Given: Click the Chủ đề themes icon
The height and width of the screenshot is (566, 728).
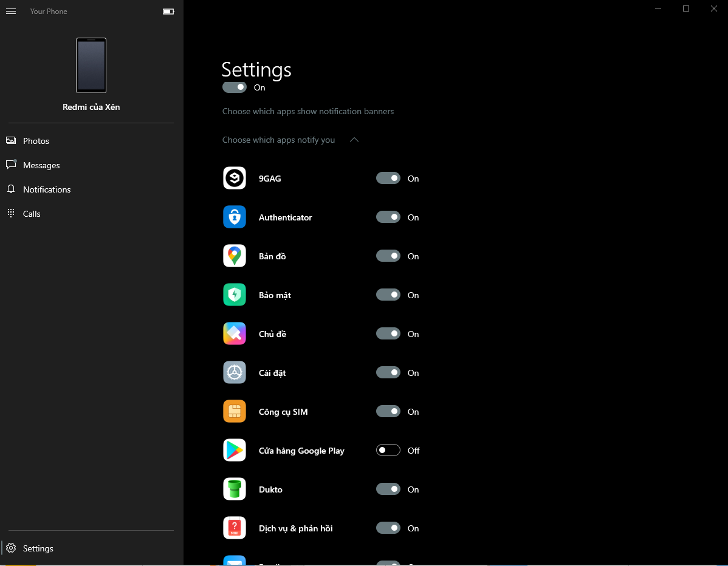Looking at the screenshot, I should (x=235, y=333).
